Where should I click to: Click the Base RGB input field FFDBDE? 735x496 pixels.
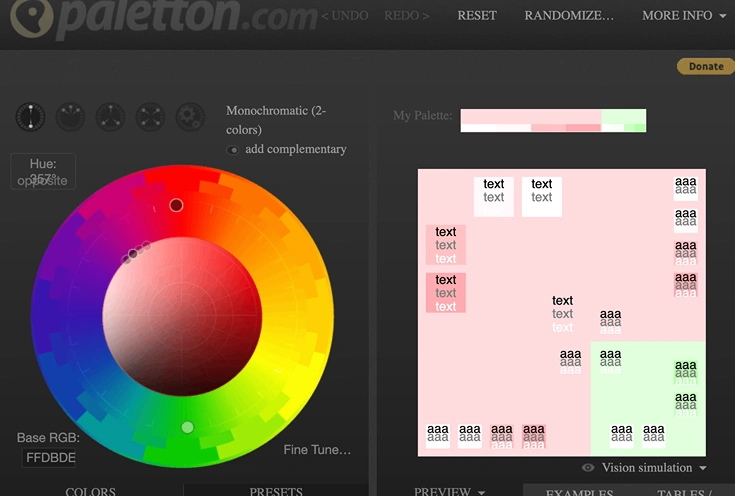(49, 458)
